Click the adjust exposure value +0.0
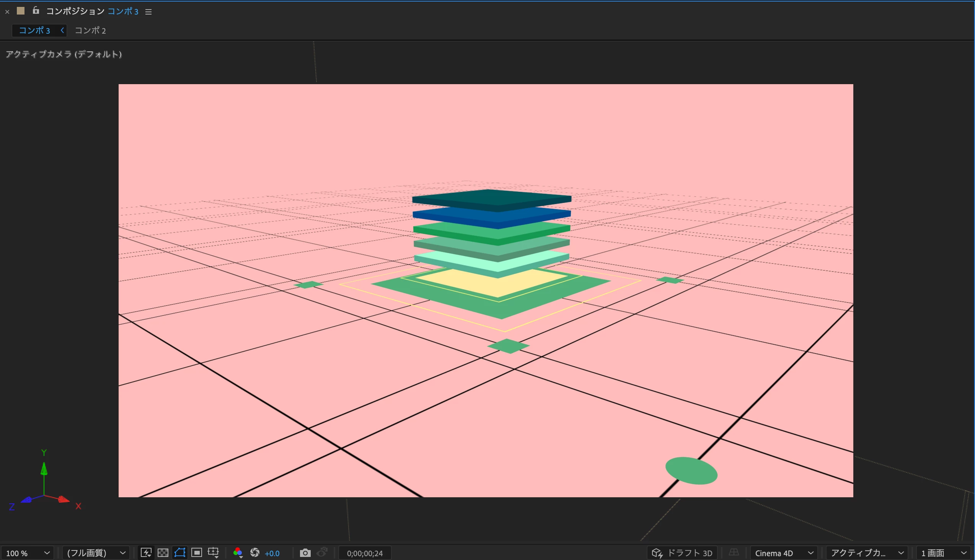This screenshot has height=560, width=975. click(x=272, y=553)
